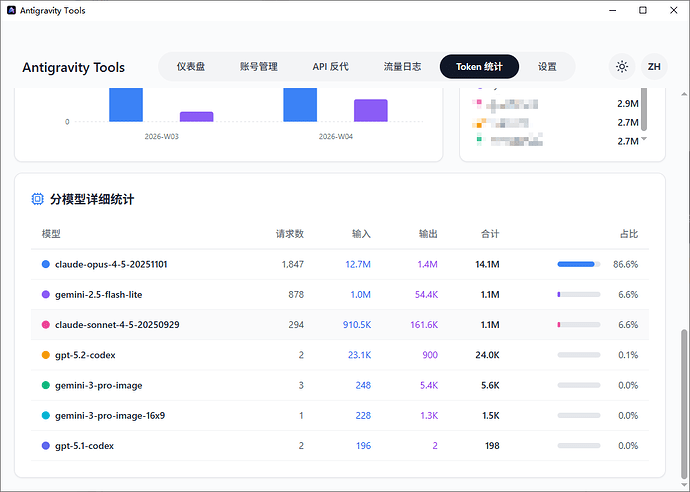Image resolution: width=690 pixels, height=492 pixels.
Task: Click the orange dot for gpt-5.2-codex
Action: coord(45,355)
